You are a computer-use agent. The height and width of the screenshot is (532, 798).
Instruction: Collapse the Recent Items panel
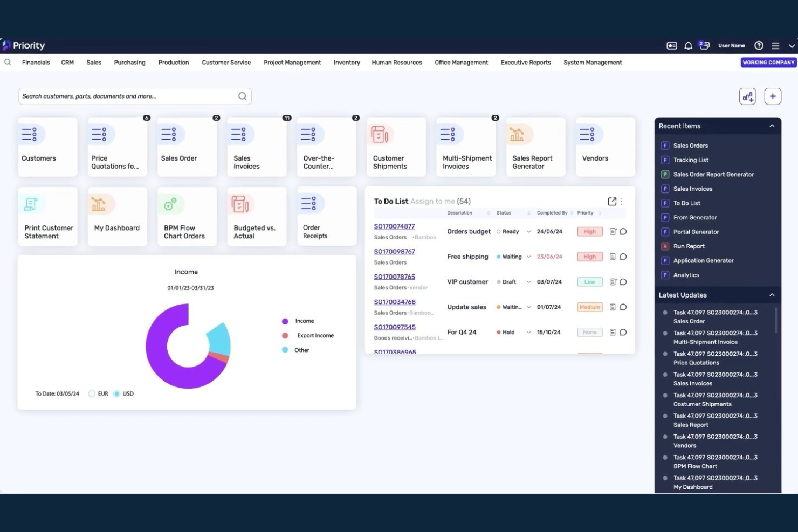point(772,126)
